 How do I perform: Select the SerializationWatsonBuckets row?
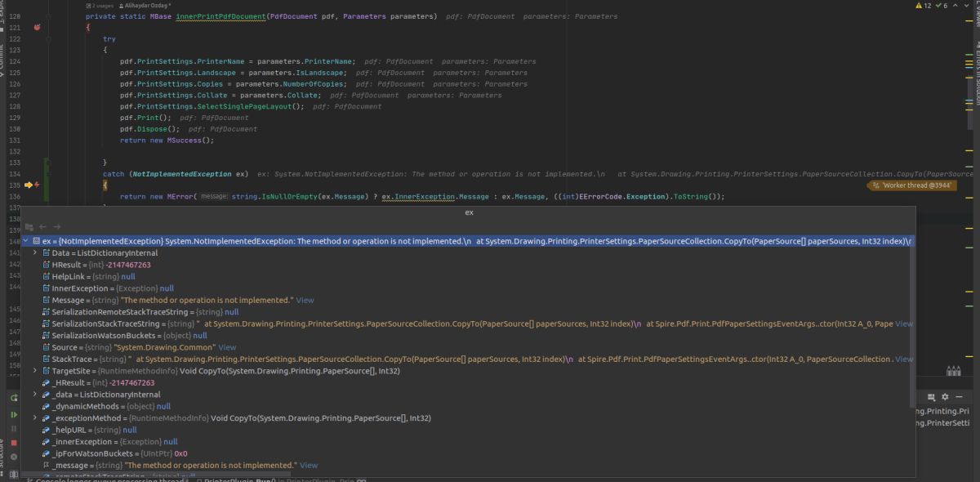click(467, 335)
